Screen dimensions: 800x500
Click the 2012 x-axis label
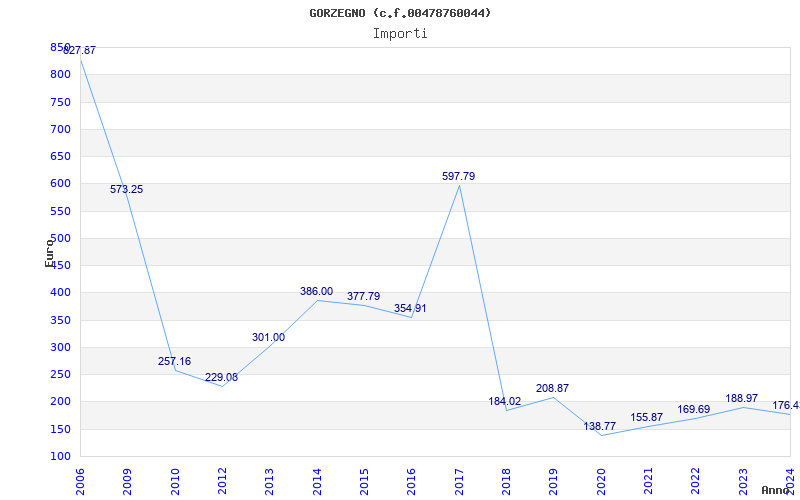pos(222,482)
